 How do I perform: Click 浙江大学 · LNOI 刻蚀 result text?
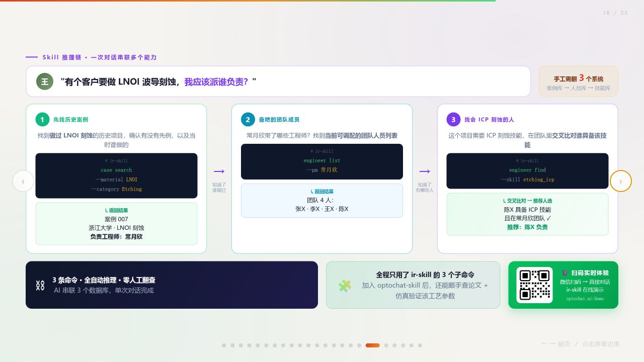click(116, 228)
